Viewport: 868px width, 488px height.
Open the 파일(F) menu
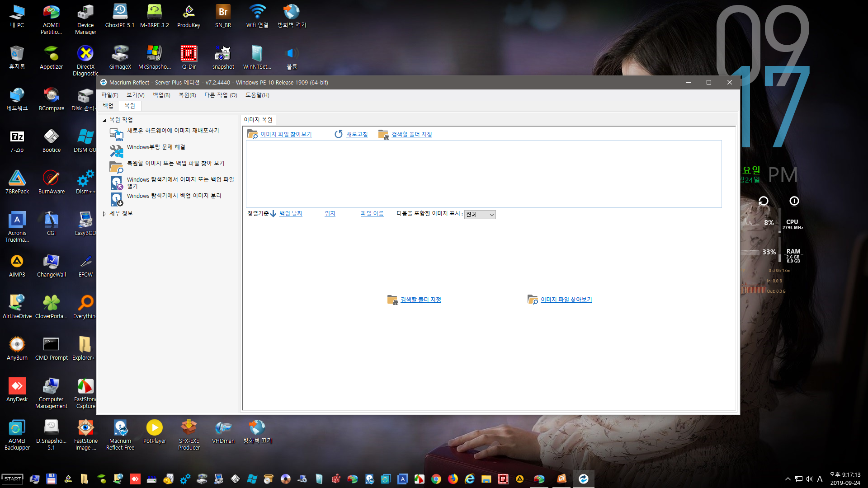[x=109, y=95]
